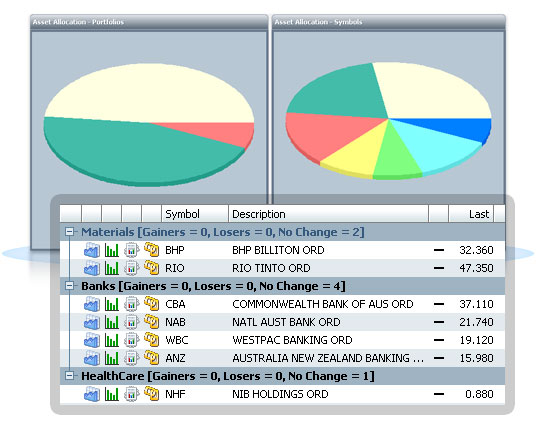Open the area chart icon for NHF
This screenshot has width=550, height=437.
(92, 395)
